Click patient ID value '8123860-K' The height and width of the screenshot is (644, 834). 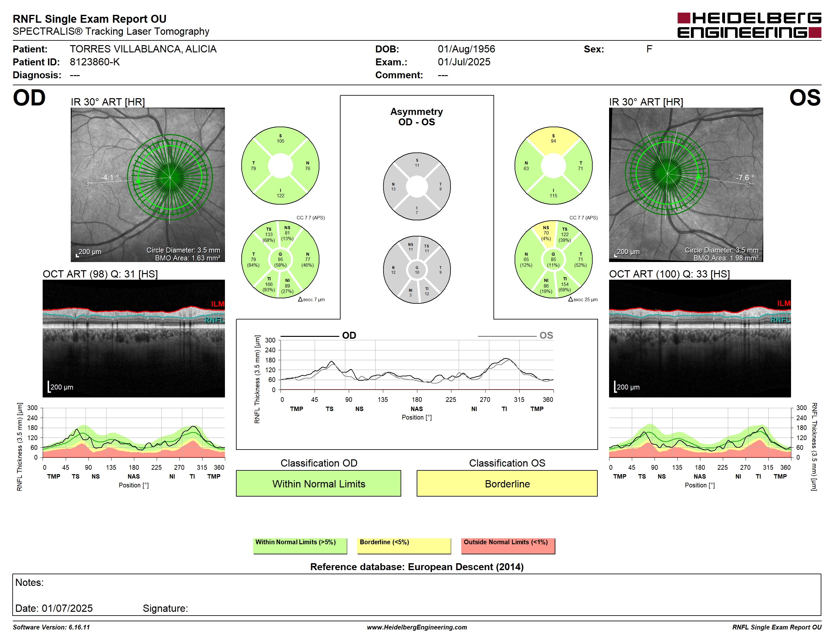pos(95,62)
